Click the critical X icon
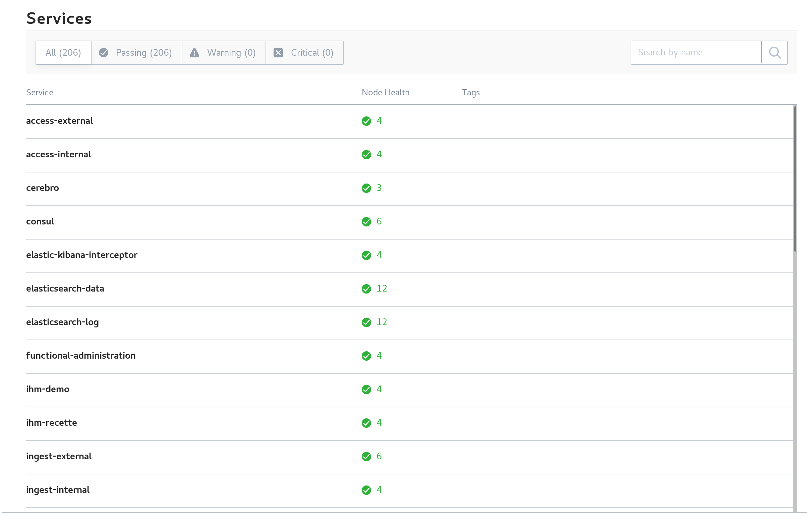Image resolution: width=812 pixels, height=516 pixels. pyautogui.click(x=279, y=53)
